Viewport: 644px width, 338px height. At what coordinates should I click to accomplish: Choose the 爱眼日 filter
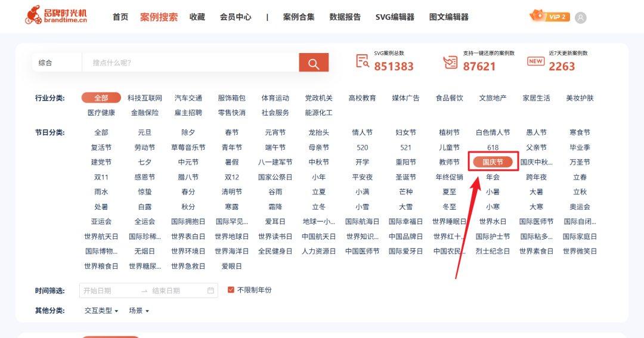tap(231, 266)
